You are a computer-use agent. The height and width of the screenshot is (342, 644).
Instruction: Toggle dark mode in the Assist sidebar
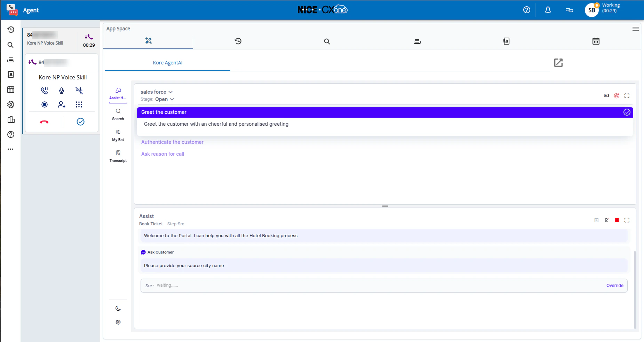[x=118, y=308]
